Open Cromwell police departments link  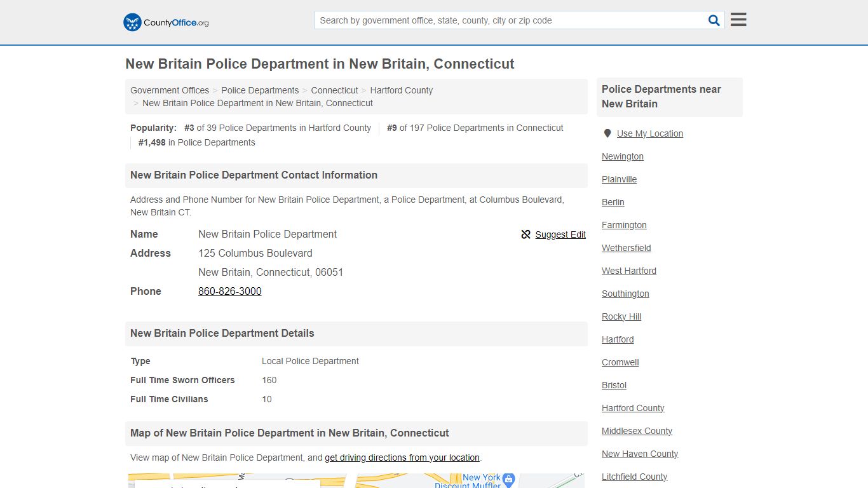pyautogui.click(x=620, y=362)
